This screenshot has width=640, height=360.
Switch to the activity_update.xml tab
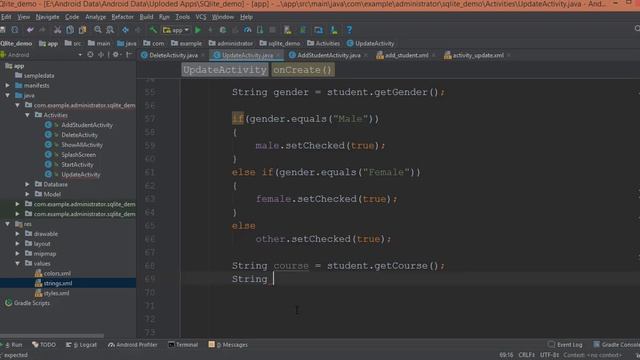[478, 55]
